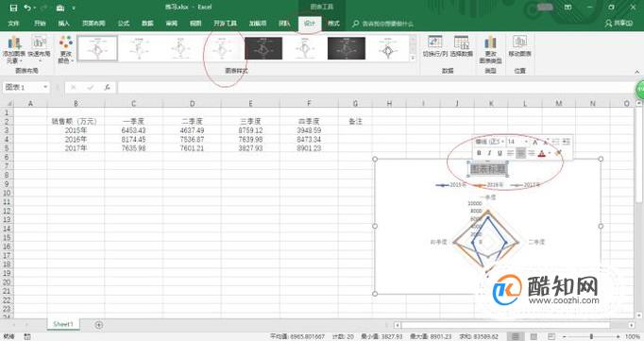Select the first dark chart style thumbnail
Viewport: 644px width, 341px height.
(x=263, y=48)
